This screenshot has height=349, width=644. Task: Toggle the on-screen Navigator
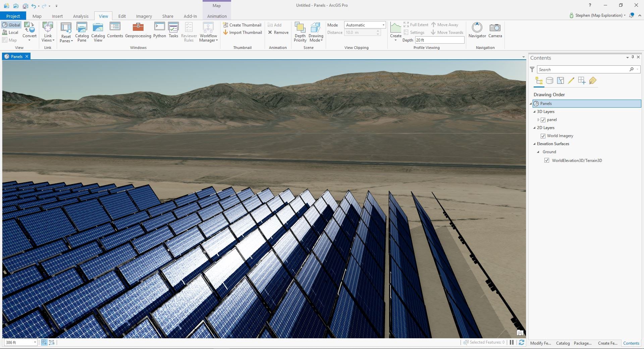[477, 30]
